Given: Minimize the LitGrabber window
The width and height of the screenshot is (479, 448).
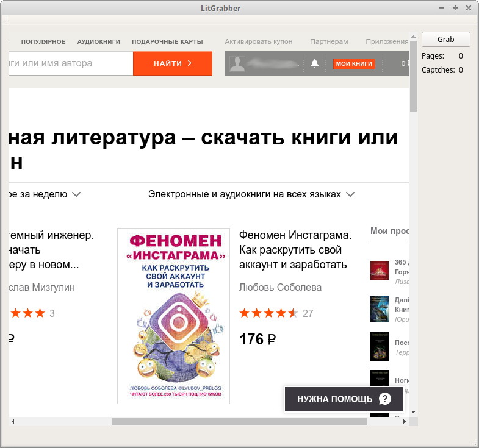Looking at the screenshot, I should coord(442,8).
